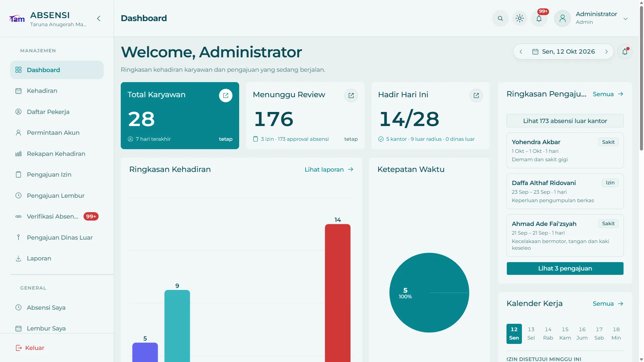The height and width of the screenshot is (362, 644).
Task: Open Kehadiran menu item
Action: (57, 91)
